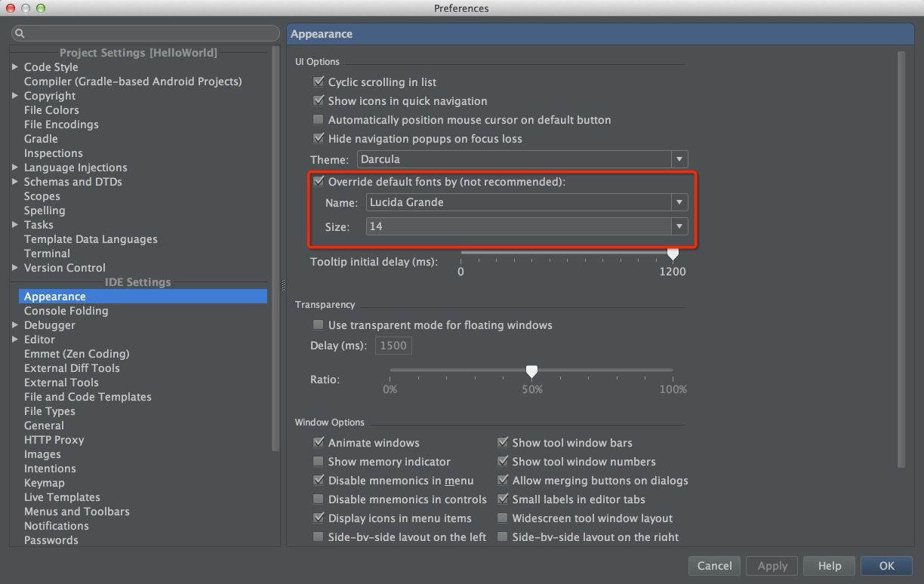Select Live Templates settings

point(62,497)
